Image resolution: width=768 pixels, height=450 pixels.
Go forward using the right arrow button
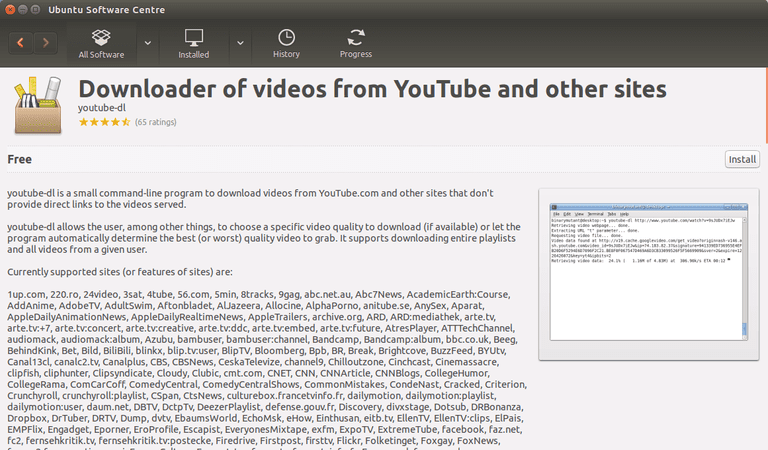pos(48,43)
